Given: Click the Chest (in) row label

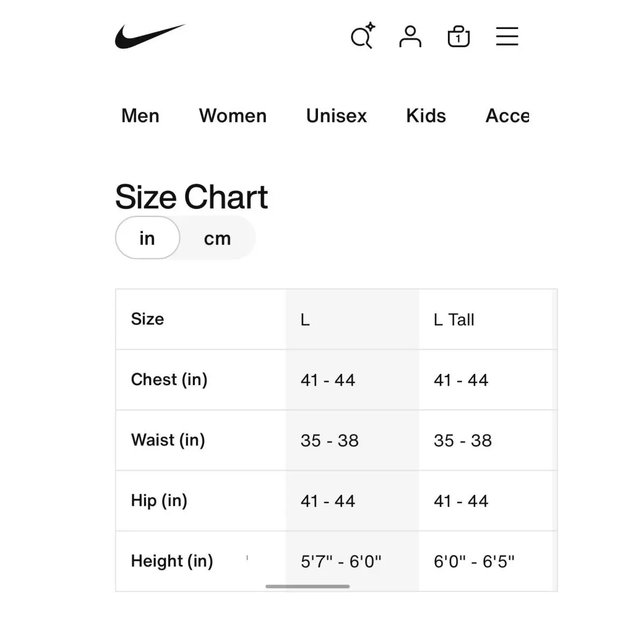Looking at the screenshot, I should point(169,380).
